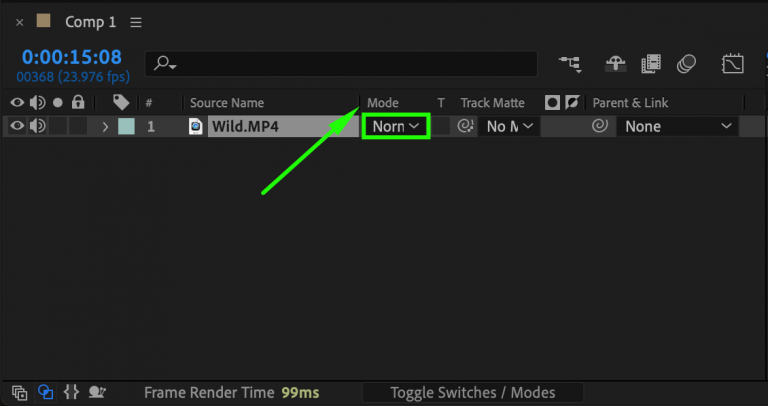Mute audio of the Wild.MP4 layer
This screenshot has height=406, width=768.
pos(38,126)
